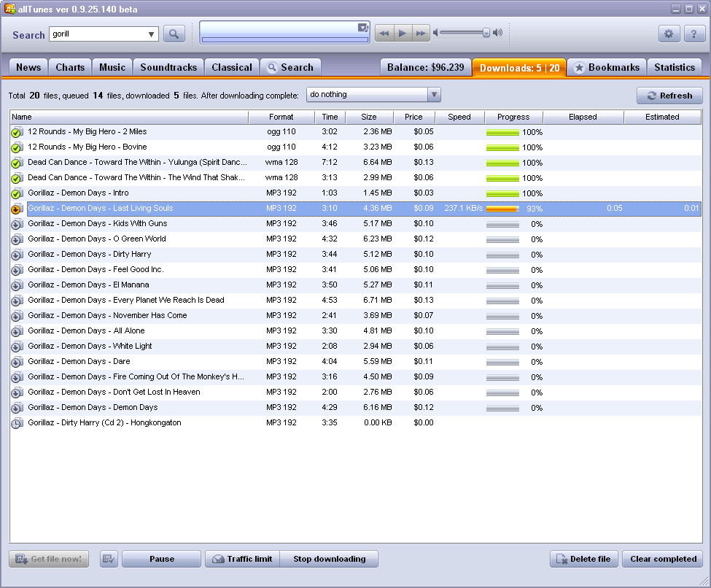Click the volume slider handle

point(486,32)
